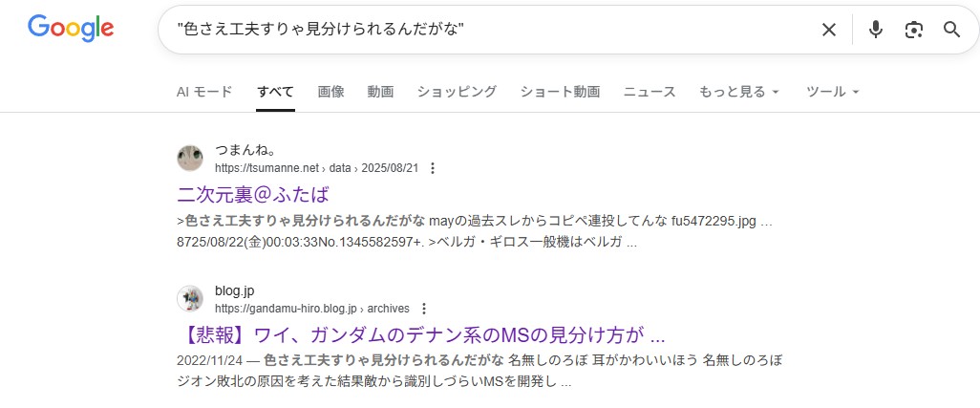Go to the ニュース tab
980x408 pixels.
click(650, 92)
